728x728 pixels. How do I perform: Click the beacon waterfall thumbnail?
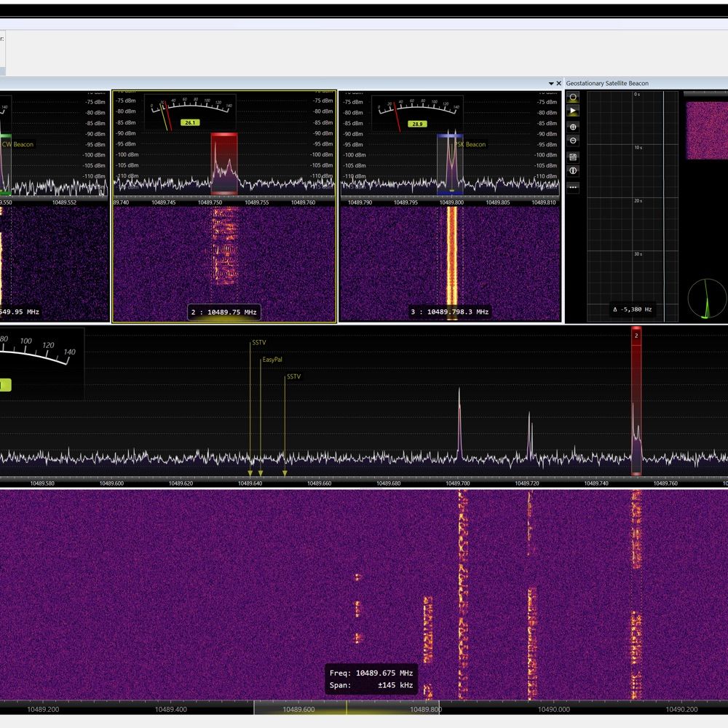[x=707, y=130]
